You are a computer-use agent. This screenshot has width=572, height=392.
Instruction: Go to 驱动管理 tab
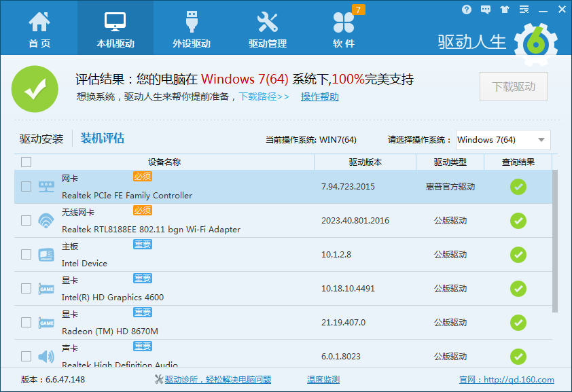pos(268,29)
